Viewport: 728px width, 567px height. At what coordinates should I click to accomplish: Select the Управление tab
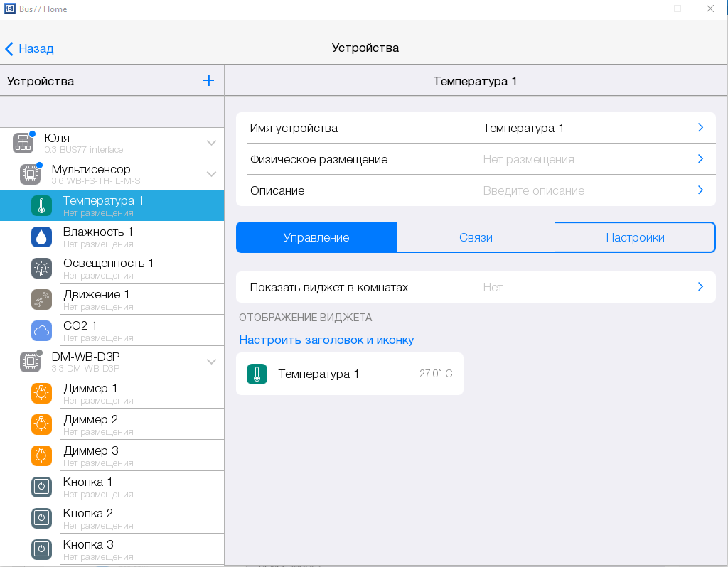[x=316, y=237]
